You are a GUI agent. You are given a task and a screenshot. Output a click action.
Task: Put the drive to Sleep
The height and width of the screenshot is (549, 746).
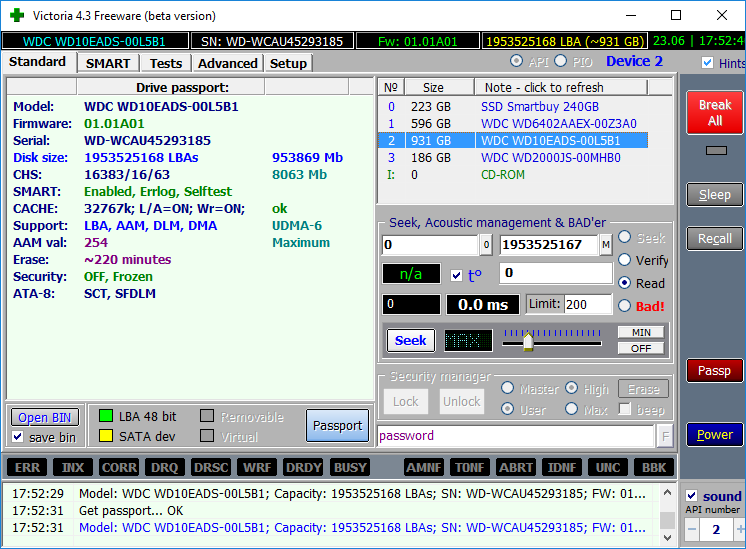715,195
